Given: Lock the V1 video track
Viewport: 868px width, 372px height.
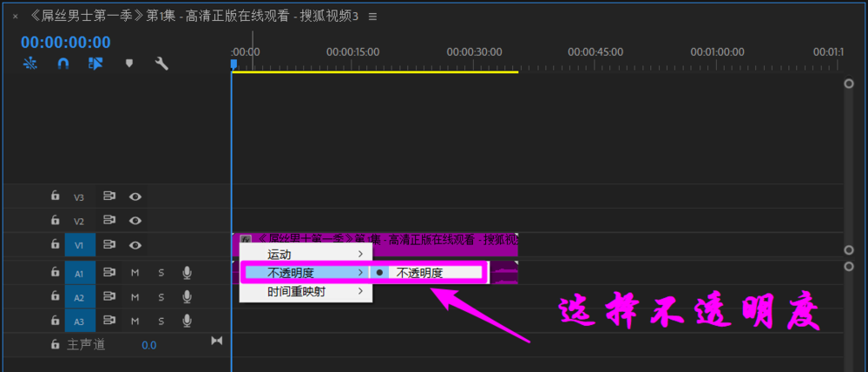Looking at the screenshot, I should click(55, 244).
